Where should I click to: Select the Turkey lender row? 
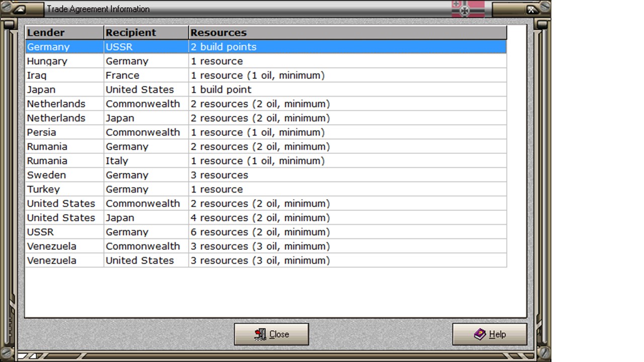pos(266,189)
